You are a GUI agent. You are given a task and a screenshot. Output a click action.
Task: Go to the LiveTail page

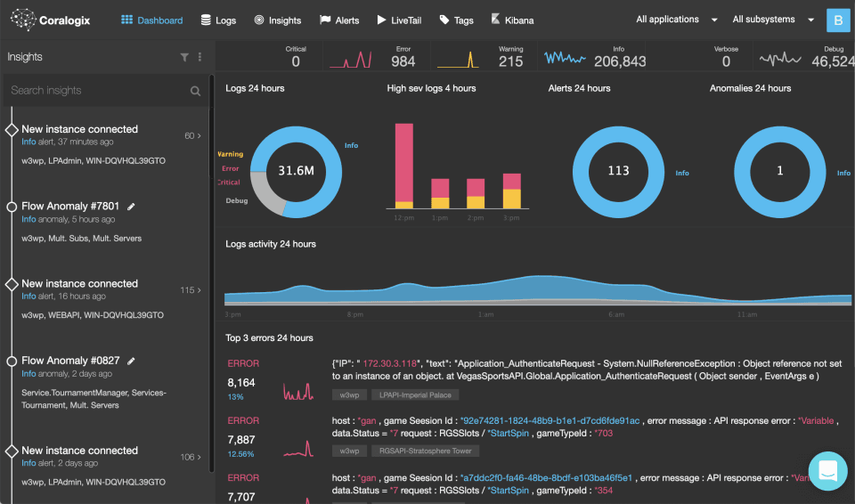(x=399, y=20)
